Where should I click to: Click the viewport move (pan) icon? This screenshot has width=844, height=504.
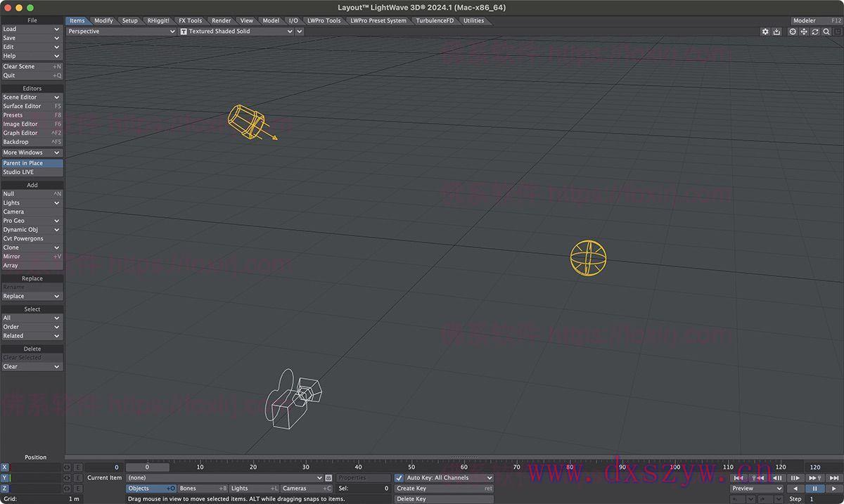[804, 32]
